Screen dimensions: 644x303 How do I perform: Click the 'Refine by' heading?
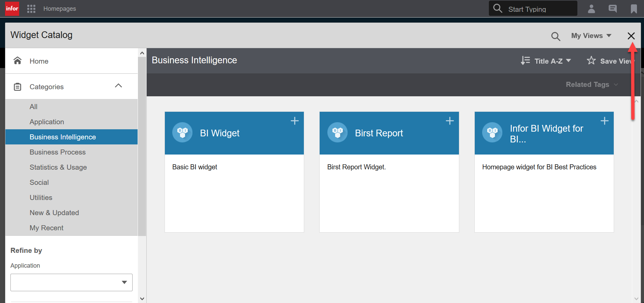pyautogui.click(x=26, y=250)
